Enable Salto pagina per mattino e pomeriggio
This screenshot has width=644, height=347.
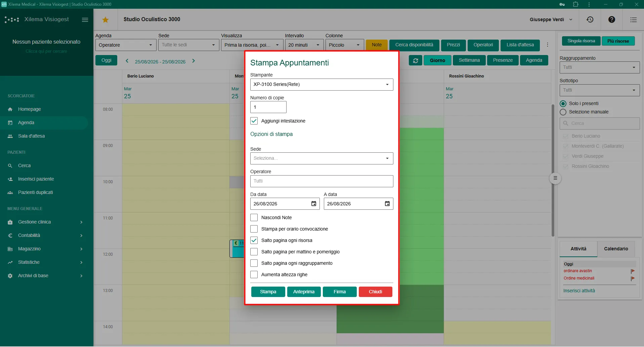[x=254, y=252]
